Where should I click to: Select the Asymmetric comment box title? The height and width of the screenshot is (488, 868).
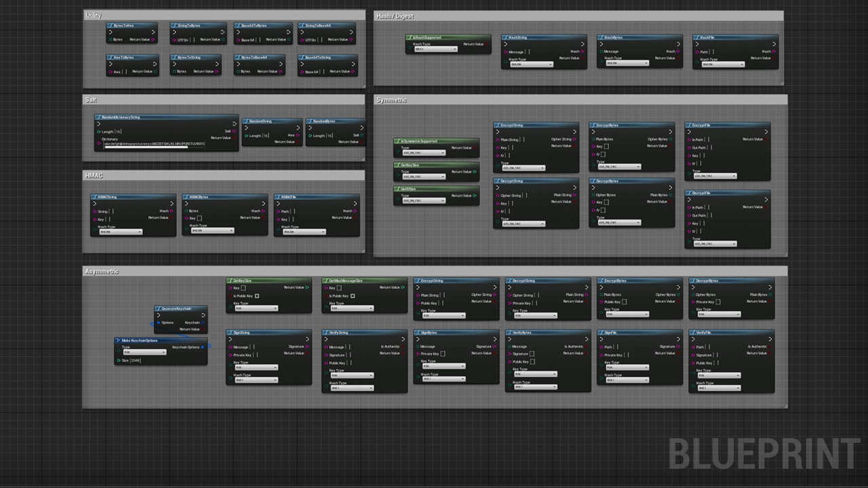click(x=102, y=272)
